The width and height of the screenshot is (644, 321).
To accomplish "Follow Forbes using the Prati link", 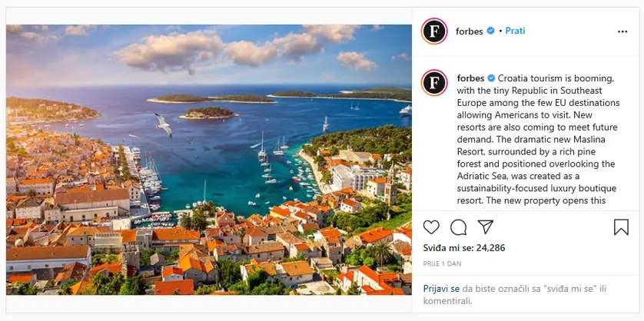I will tap(515, 31).
